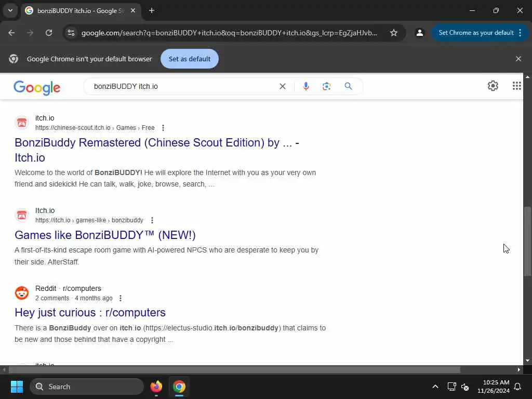This screenshot has width=532, height=399.
Task: Go back to previous page
Action: (11, 33)
